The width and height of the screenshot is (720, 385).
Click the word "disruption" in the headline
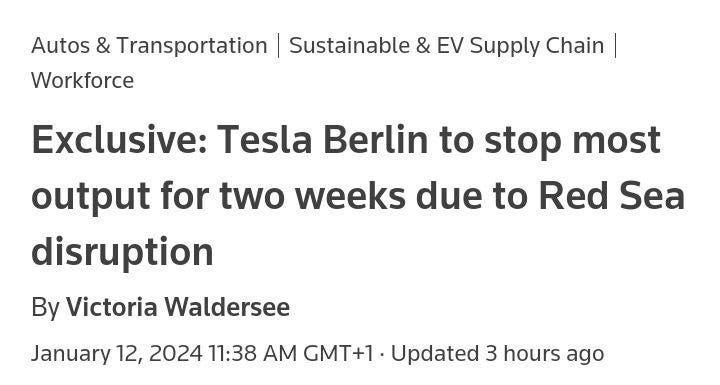click(x=122, y=252)
